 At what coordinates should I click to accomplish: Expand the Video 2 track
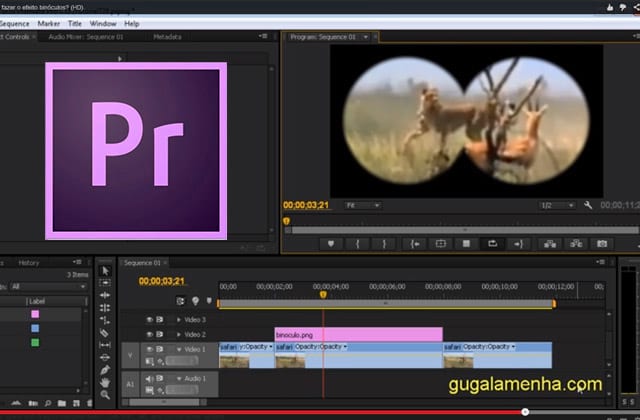(x=179, y=334)
